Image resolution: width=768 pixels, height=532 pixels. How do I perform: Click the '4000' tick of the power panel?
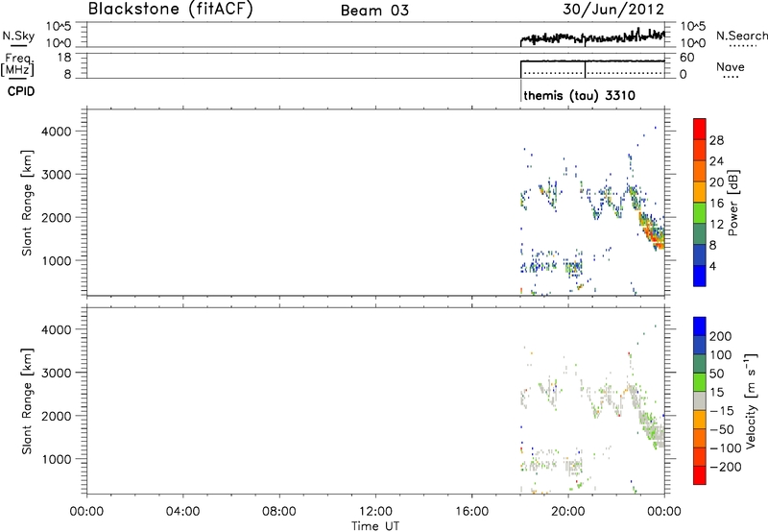click(57, 132)
